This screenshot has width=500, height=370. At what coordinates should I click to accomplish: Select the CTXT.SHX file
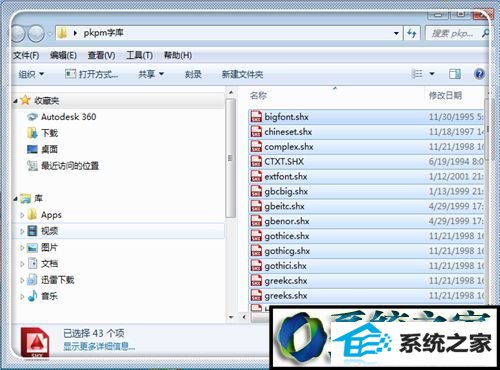pyautogui.click(x=367, y=162)
